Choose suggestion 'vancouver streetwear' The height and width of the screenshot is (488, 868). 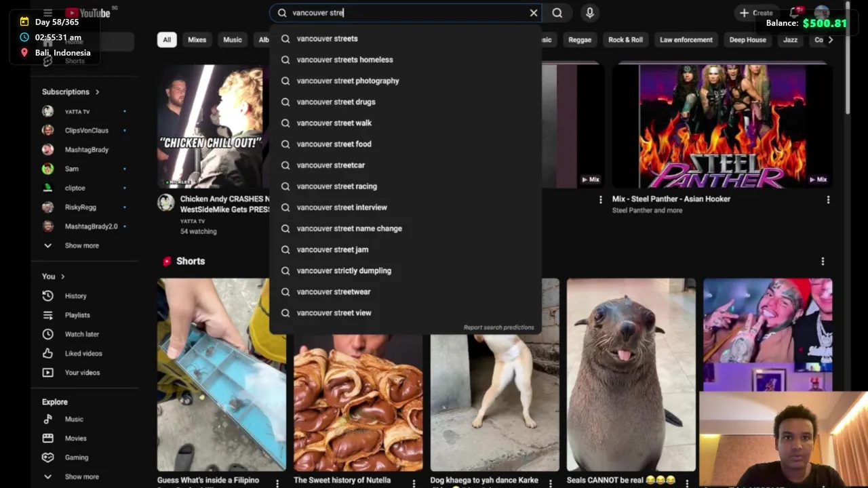click(406, 291)
